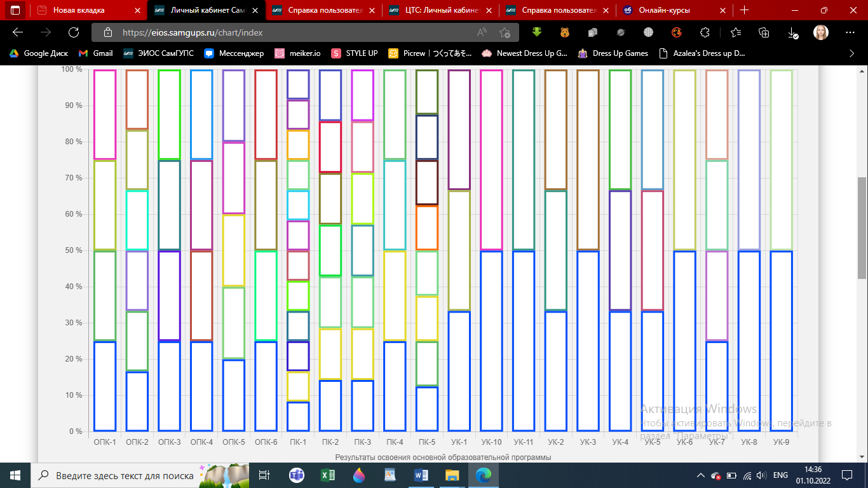Open the Favorites list icon
The height and width of the screenshot is (488, 868).
point(736,32)
